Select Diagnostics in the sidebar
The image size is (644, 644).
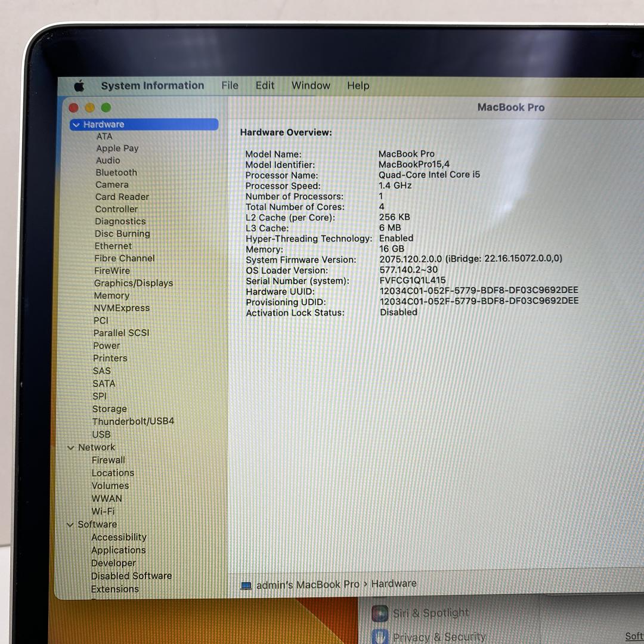point(120,221)
